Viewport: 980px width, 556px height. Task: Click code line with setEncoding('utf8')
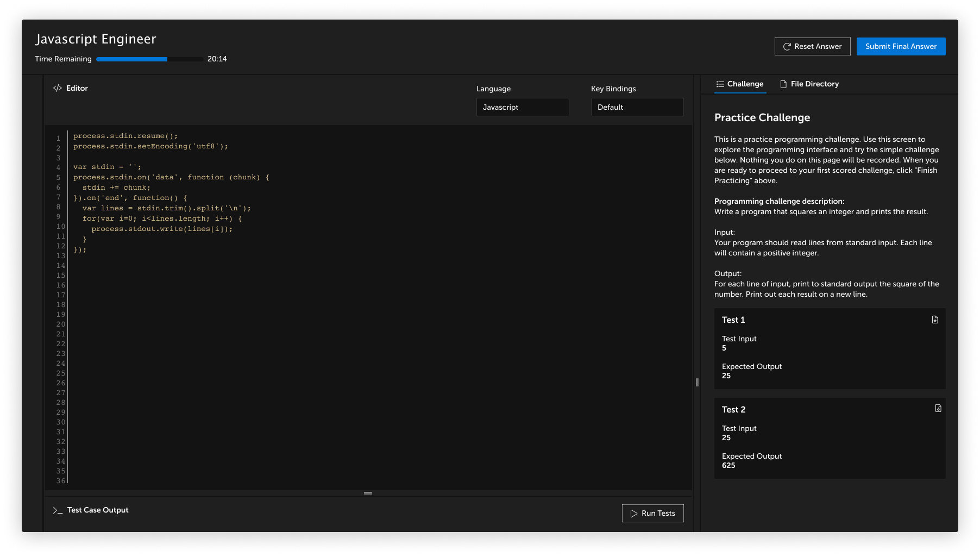coord(150,146)
